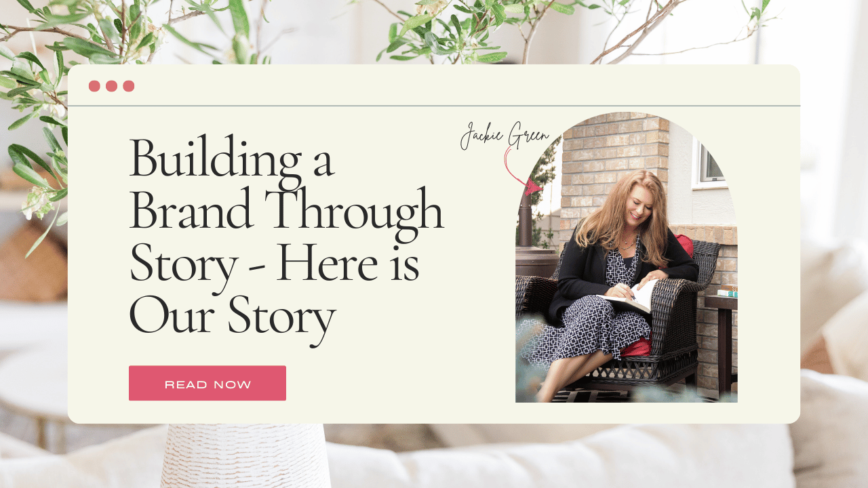
Task: Click the white textured vase below the card
Action: 245,455
